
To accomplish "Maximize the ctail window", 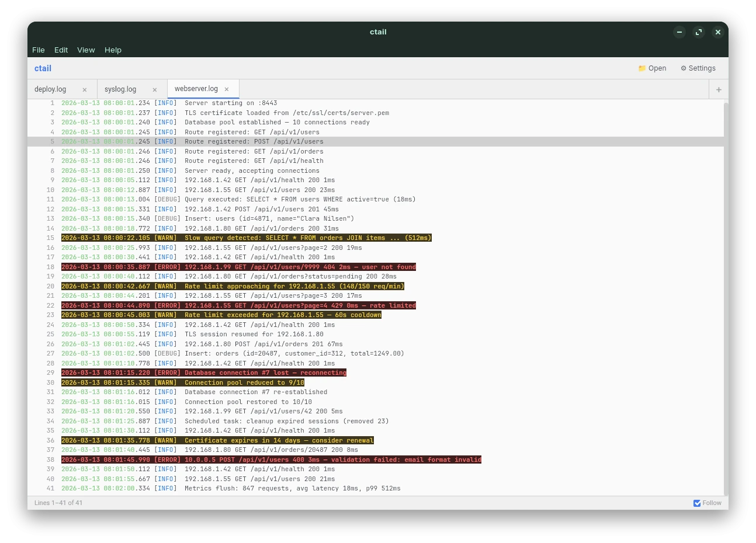I will pyautogui.click(x=699, y=32).
